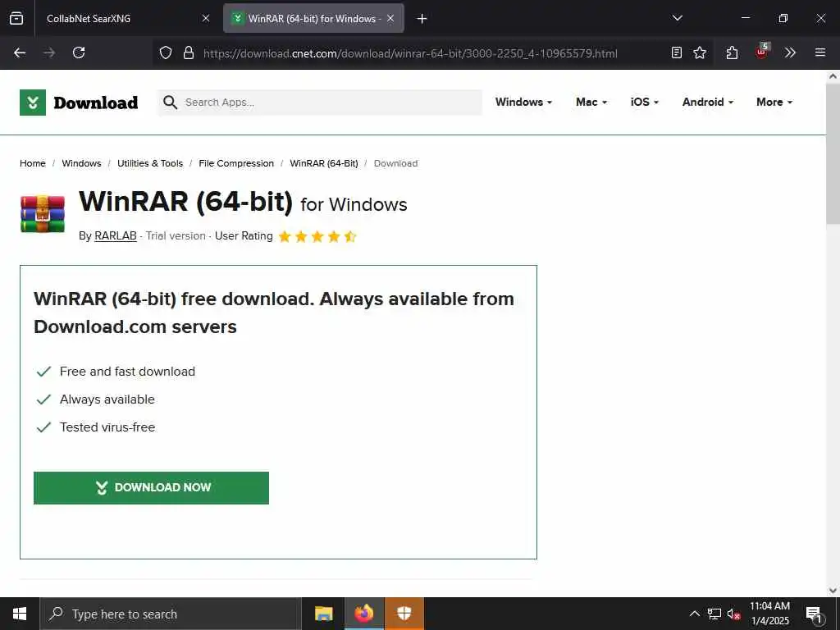This screenshot has height=630, width=840.
Task: Click the 'Always available' text
Action: 107,399
